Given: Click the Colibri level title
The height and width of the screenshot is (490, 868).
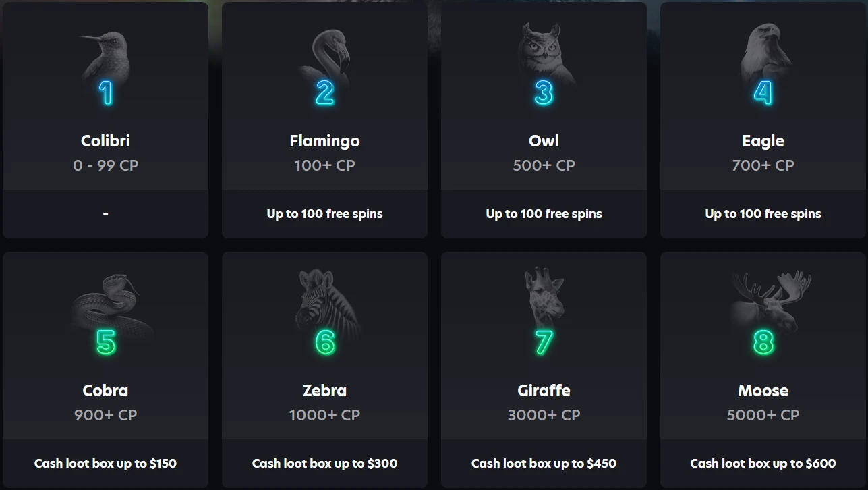Looking at the screenshot, I should (106, 141).
